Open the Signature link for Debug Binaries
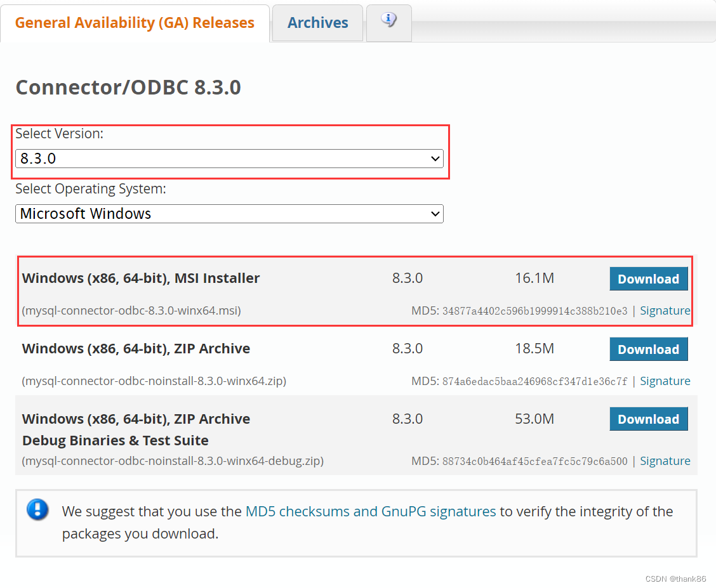This screenshot has width=716, height=588. click(665, 461)
